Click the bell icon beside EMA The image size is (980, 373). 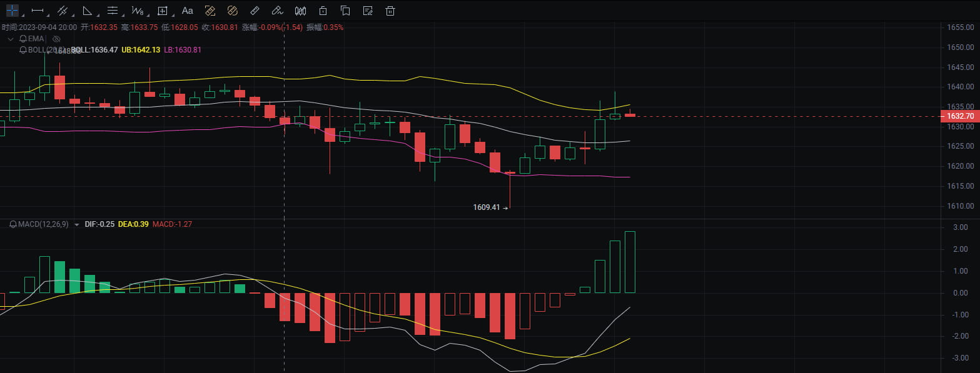point(23,39)
